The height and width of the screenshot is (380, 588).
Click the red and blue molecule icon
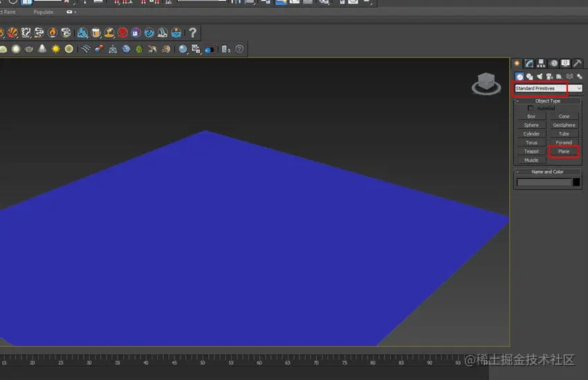[100, 49]
